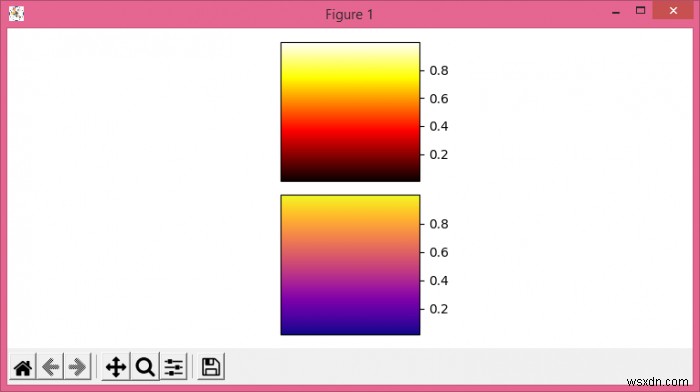Close the Figure 1 window
Viewport: 700px width, 392px height.
673,10
